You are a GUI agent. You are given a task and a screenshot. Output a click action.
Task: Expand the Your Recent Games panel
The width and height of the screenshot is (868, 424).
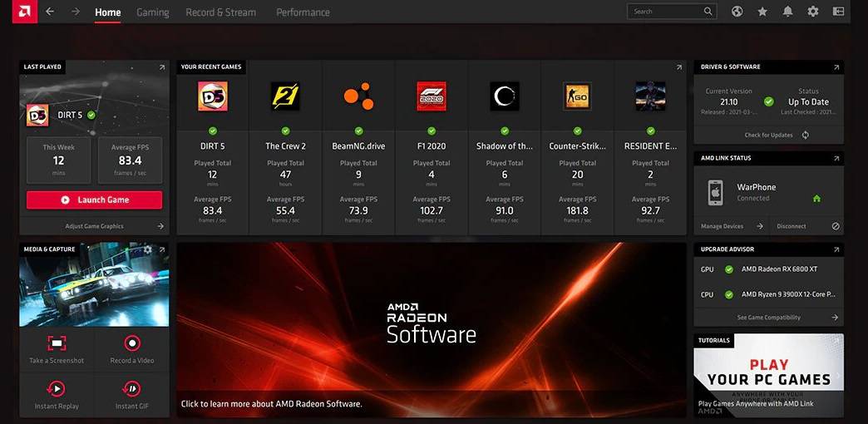tap(679, 67)
